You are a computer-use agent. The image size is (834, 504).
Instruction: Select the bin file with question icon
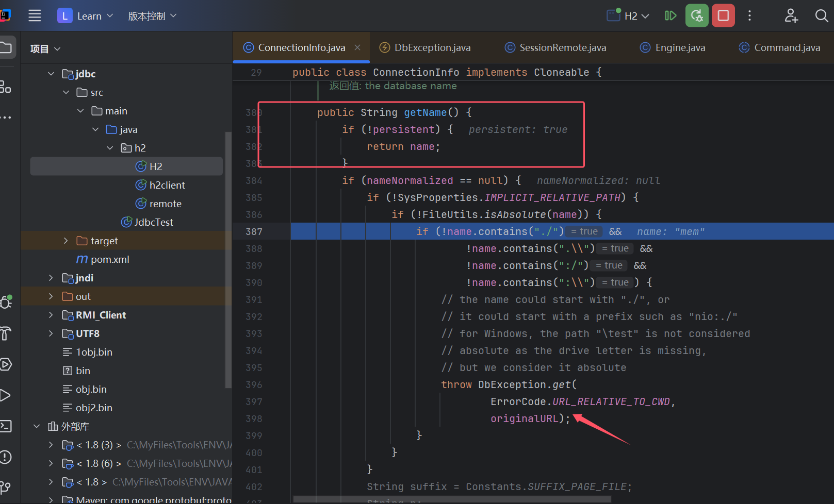pos(76,371)
